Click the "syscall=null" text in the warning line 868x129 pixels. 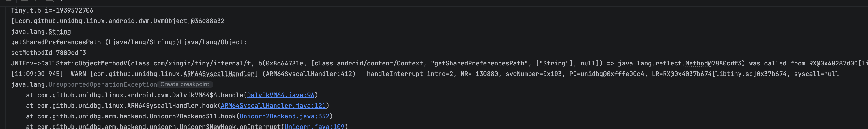coord(816,74)
